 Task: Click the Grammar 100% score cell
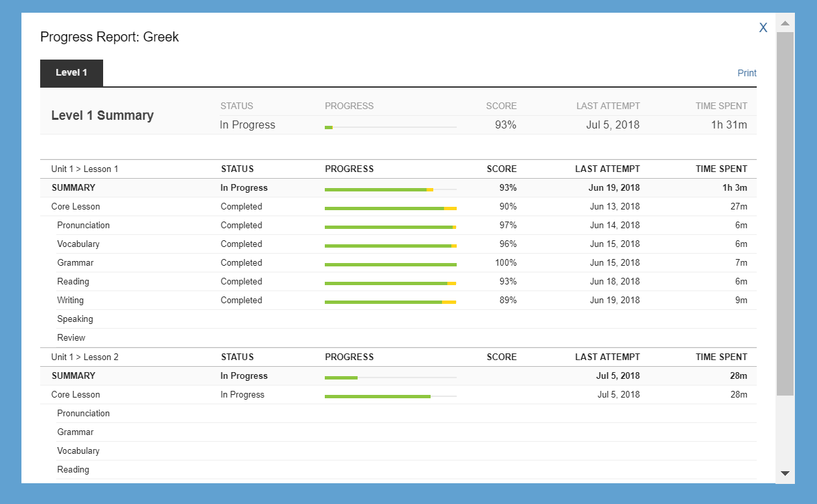[506, 263]
